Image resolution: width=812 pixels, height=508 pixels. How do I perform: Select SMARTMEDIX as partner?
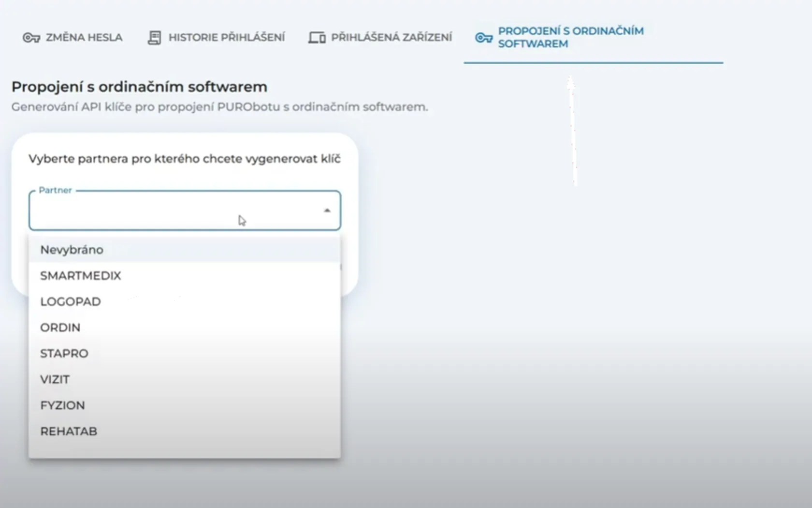click(x=185, y=276)
